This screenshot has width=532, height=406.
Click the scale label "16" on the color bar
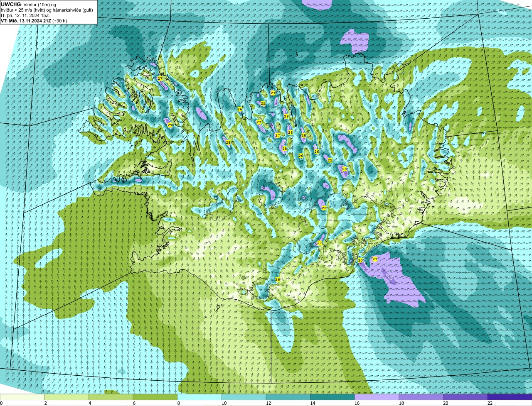click(x=357, y=403)
